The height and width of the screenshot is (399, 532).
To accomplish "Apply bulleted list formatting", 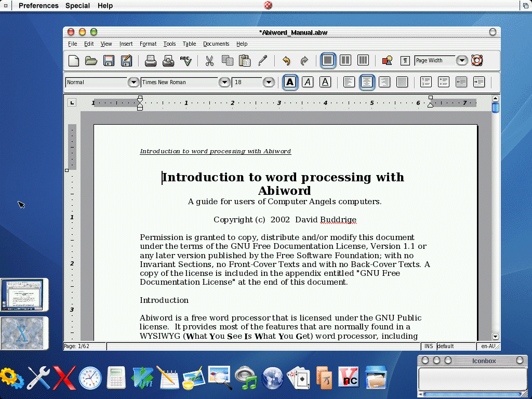I will pos(444,82).
